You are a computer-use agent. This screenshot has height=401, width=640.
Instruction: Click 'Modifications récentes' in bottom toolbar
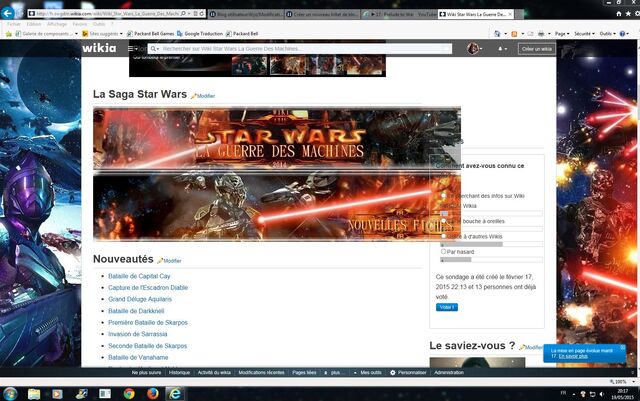click(x=261, y=372)
